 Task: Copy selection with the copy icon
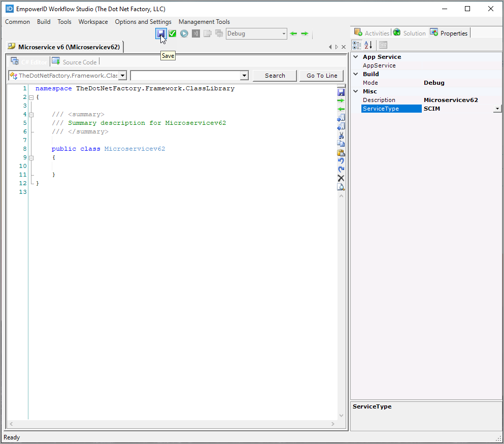pos(341,144)
